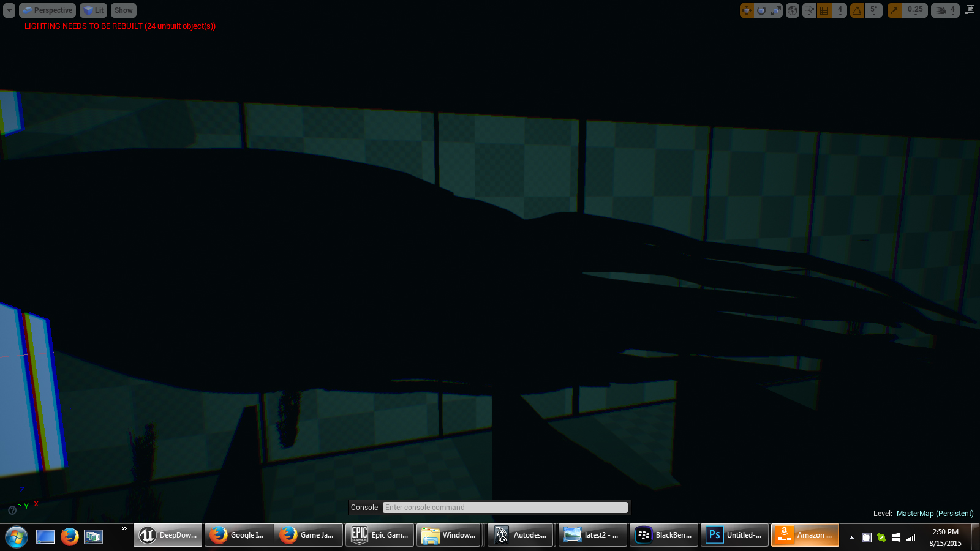This screenshot has width=980, height=551.
Task: Toggle rotation angle snapping
Action: point(858,10)
